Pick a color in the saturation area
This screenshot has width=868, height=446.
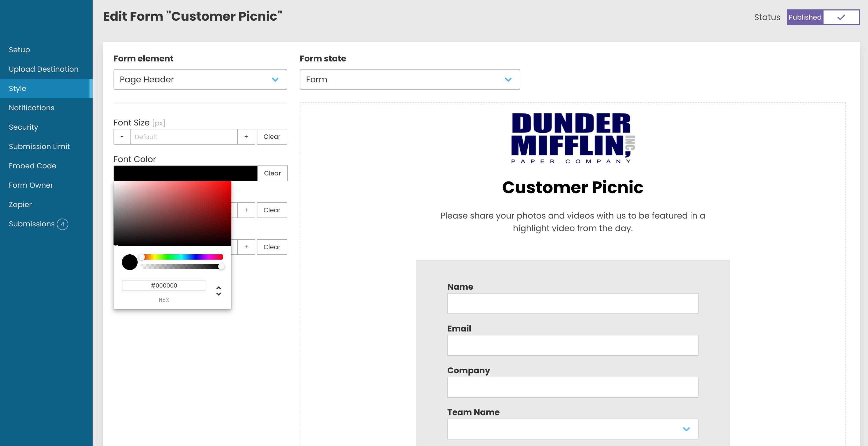click(172, 214)
